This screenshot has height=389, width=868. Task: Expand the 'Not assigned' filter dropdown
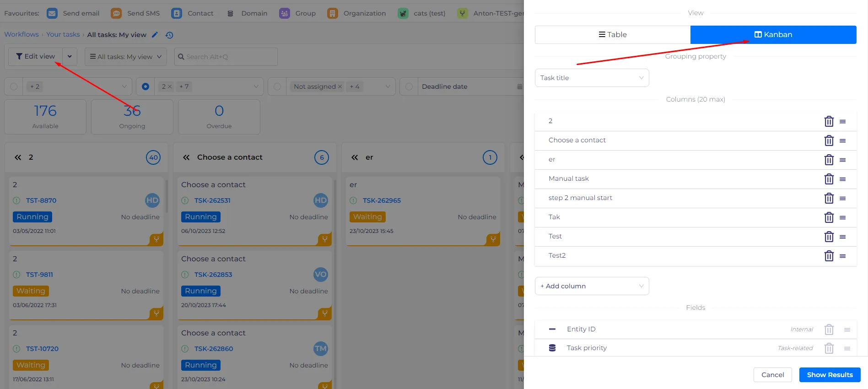tap(388, 86)
